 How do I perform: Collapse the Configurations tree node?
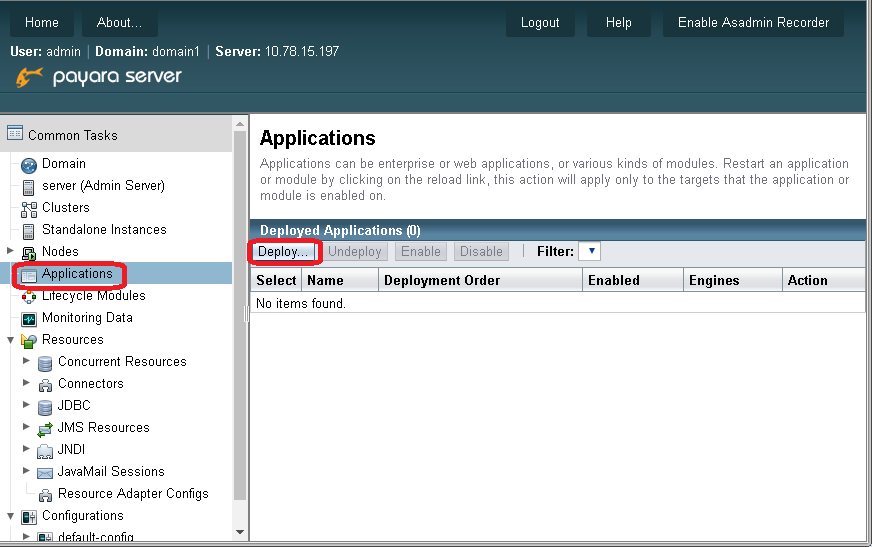pos(10,516)
